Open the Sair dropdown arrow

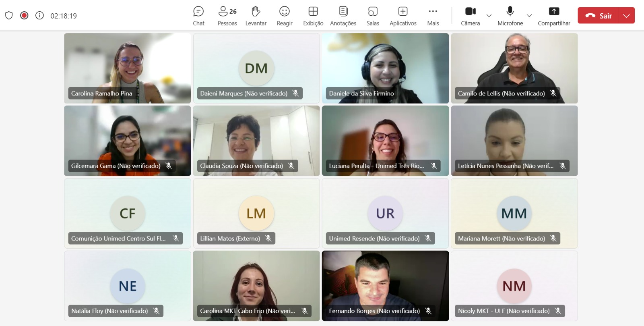coord(626,16)
